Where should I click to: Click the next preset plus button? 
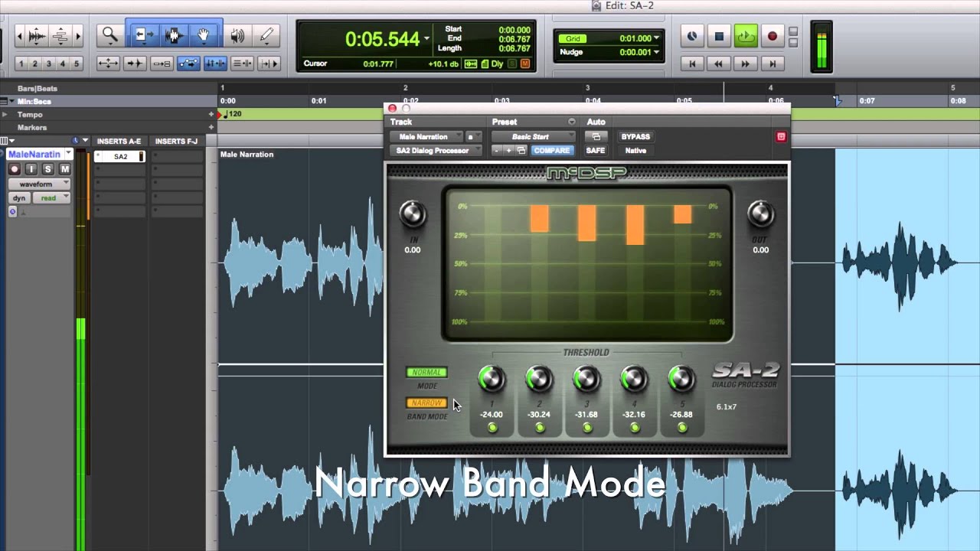[x=508, y=151]
